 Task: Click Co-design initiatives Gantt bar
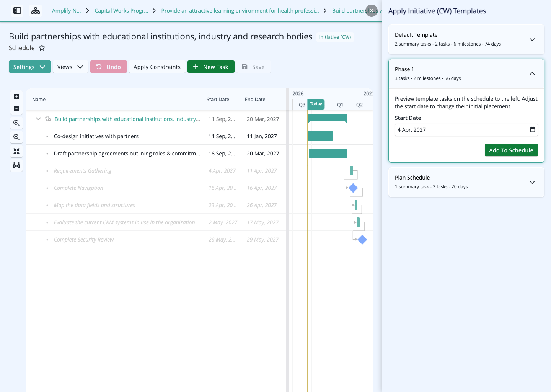point(320,136)
